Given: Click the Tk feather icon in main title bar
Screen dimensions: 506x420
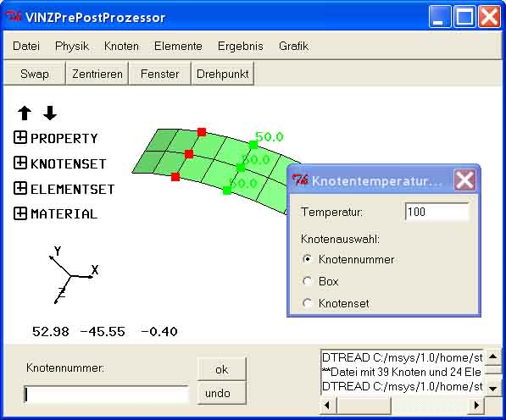Looking at the screenshot, I should tap(14, 16).
